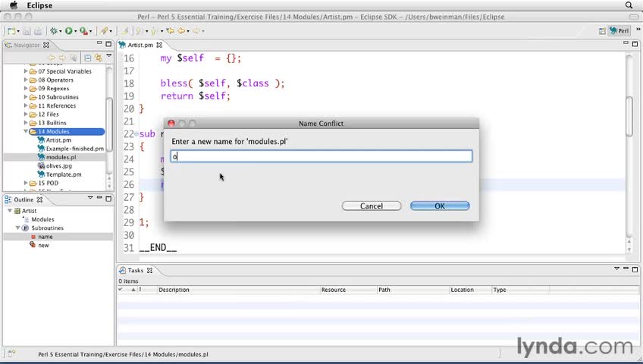Expand the 11 References folder

(x=26, y=105)
